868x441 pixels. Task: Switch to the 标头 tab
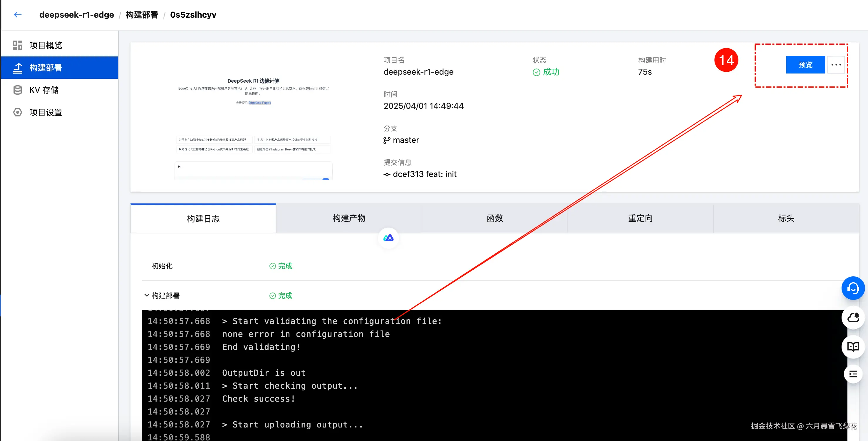(x=786, y=218)
